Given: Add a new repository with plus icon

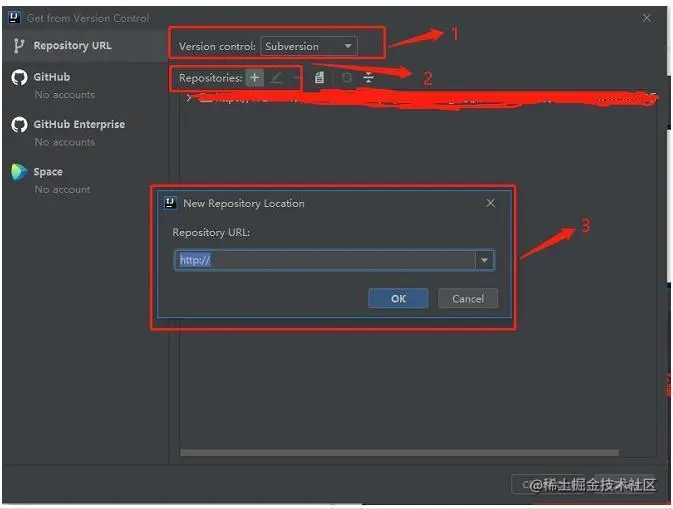Looking at the screenshot, I should point(255,78).
